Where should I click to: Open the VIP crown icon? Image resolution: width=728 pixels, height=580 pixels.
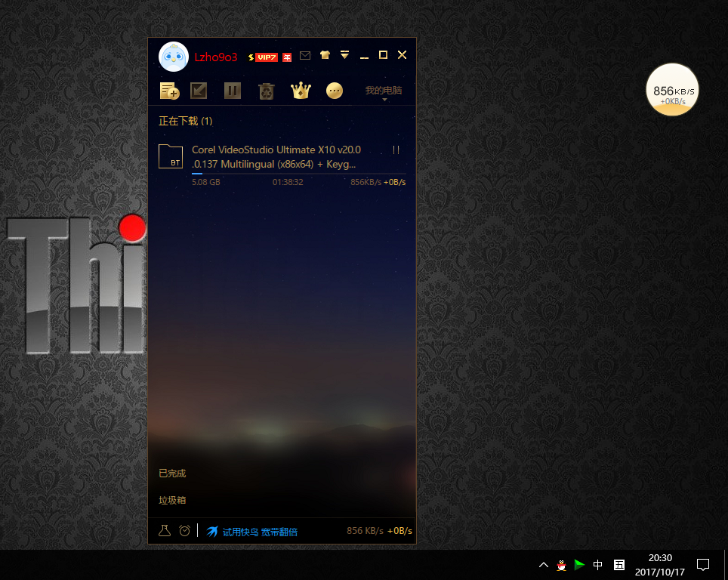click(301, 91)
